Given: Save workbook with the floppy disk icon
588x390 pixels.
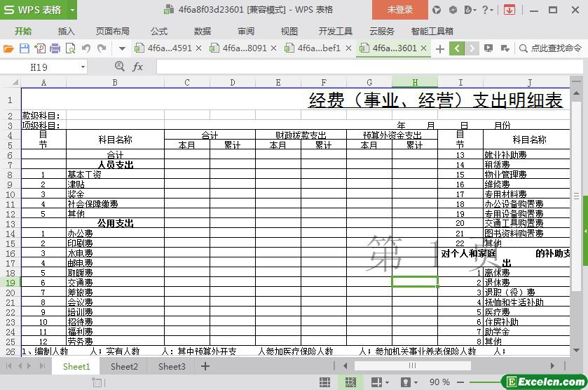Looking at the screenshot, I should click(25, 48).
